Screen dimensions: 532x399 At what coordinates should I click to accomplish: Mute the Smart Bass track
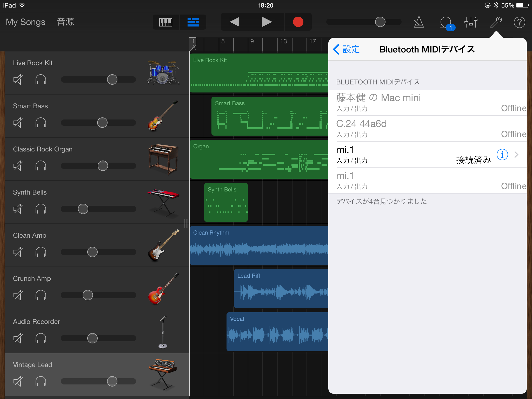(x=18, y=123)
